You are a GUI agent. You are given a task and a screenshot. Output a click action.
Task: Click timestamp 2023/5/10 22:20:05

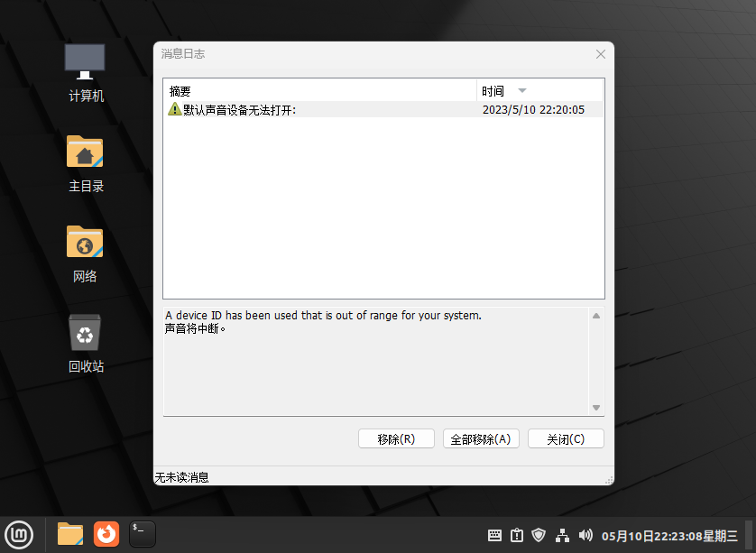click(x=533, y=110)
